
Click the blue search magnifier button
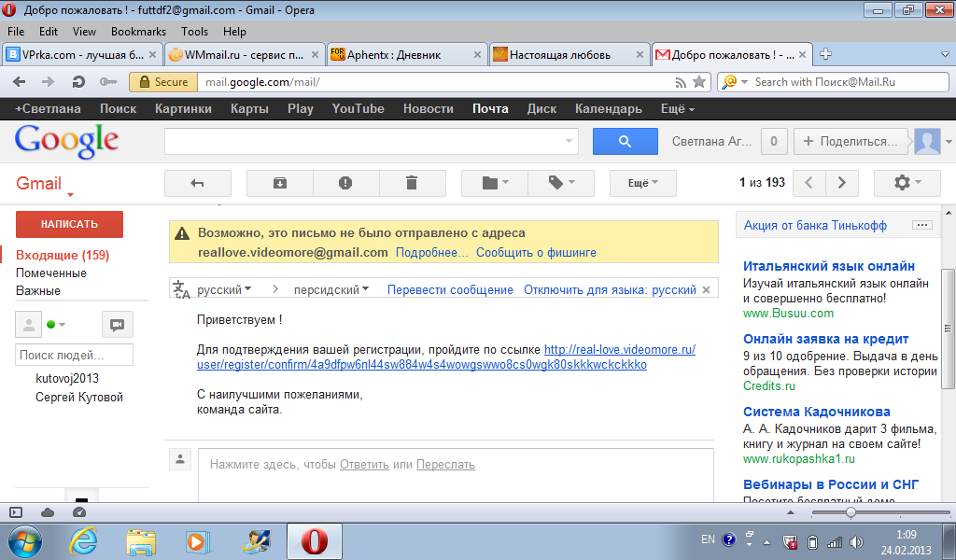click(625, 141)
